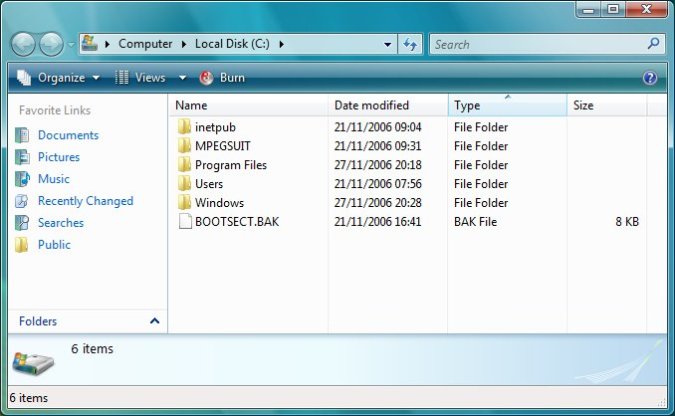Open the Searches favorite link
Screen dimensions: 675x416
pos(61,223)
